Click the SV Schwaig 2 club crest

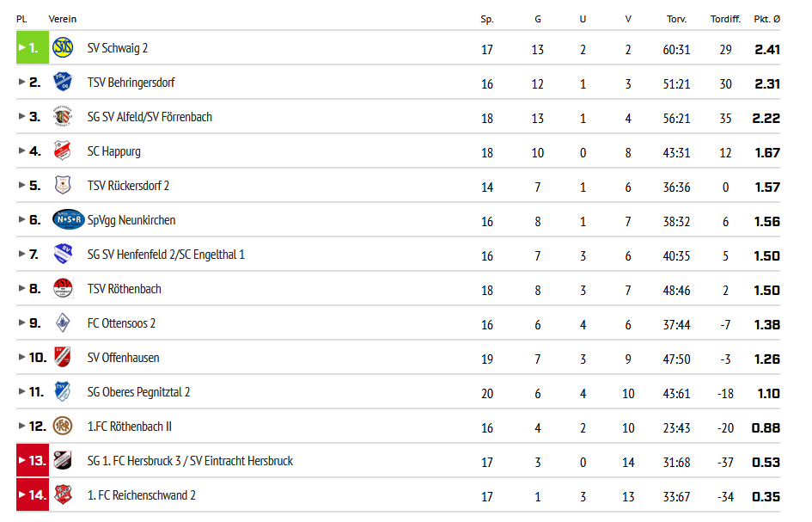point(63,47)
